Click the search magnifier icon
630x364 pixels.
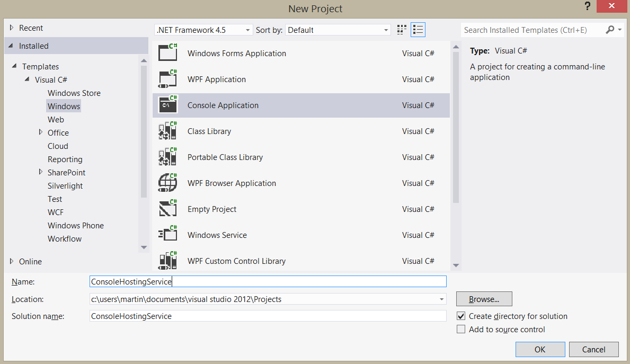(x=610, y=30)
